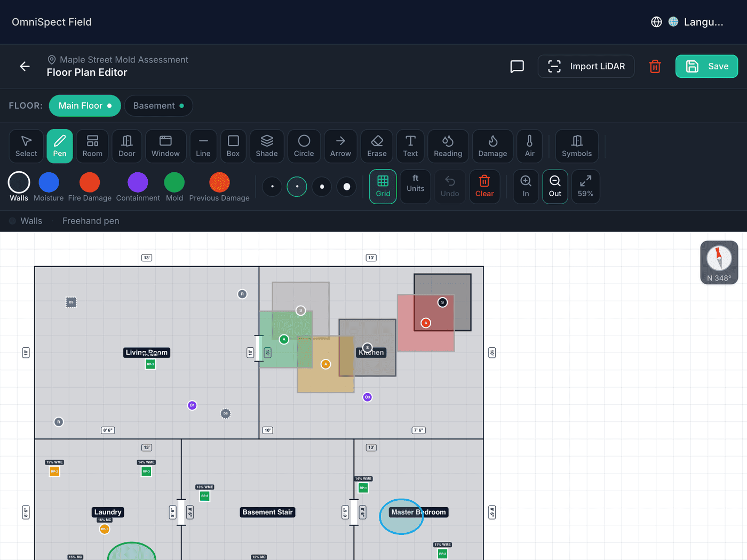The height and width of the screenshot is (560, 747).
Task: Import LiDAR scan data
Action: [586, 67]
